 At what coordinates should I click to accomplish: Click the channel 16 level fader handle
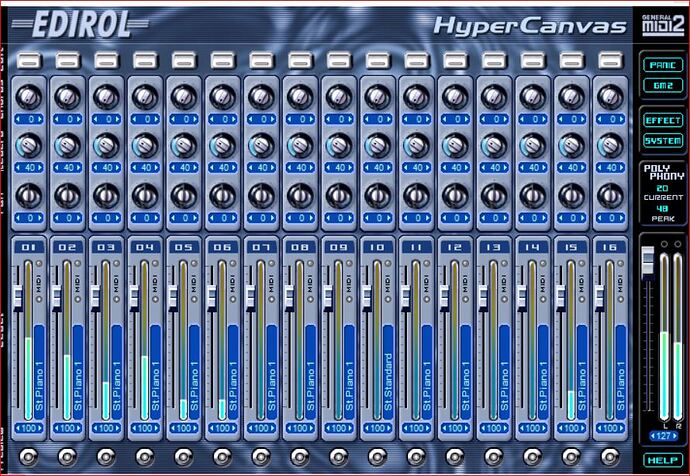coord(599,297)
